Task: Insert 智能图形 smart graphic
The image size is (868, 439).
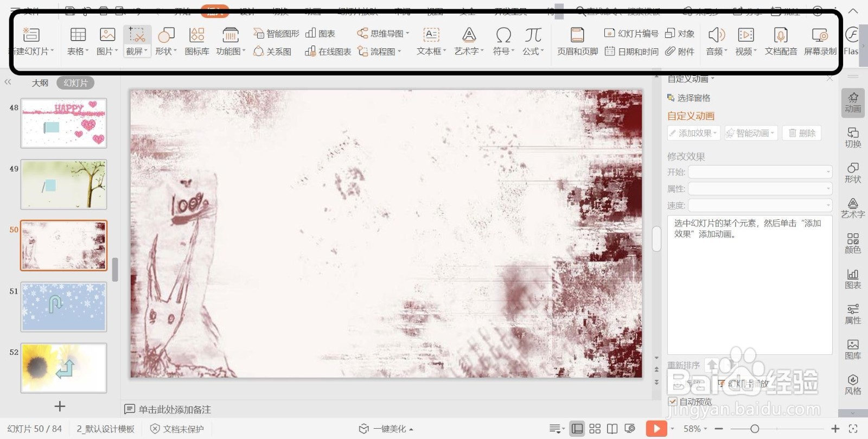Action: [x=276, y=34]
